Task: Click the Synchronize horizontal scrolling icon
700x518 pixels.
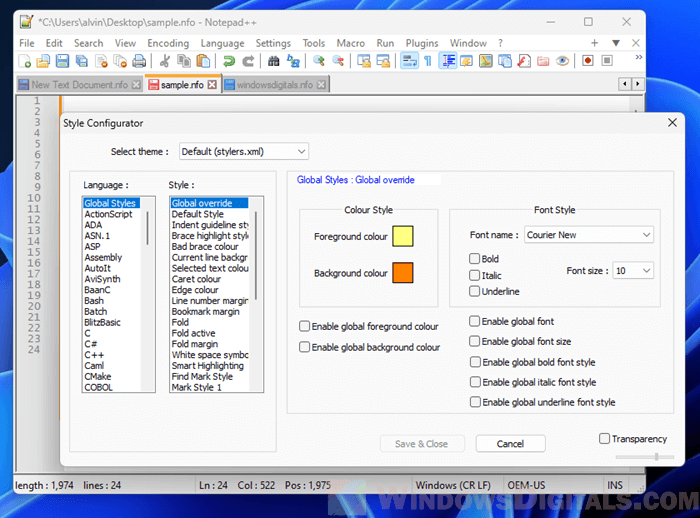Action: (383, 61)
